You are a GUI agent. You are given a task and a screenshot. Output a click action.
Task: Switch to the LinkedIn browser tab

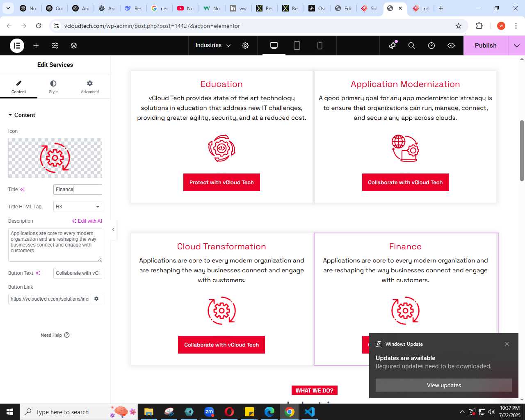(238, 8)
